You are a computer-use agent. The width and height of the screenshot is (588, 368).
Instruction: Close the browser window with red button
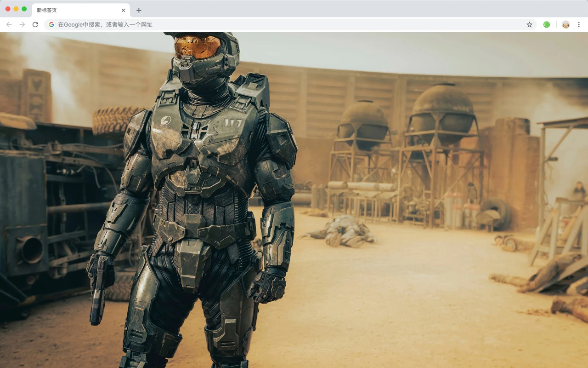point(8,9)
